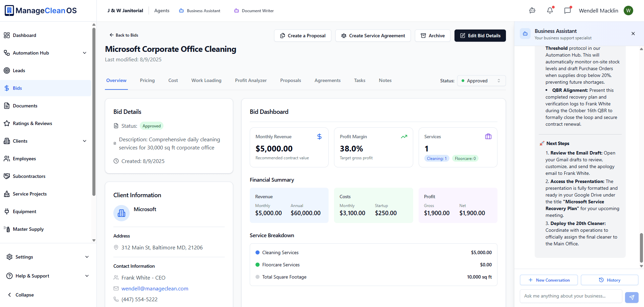644x307 pixels.
Task: Send the assistant message
Action: point(632,297)
